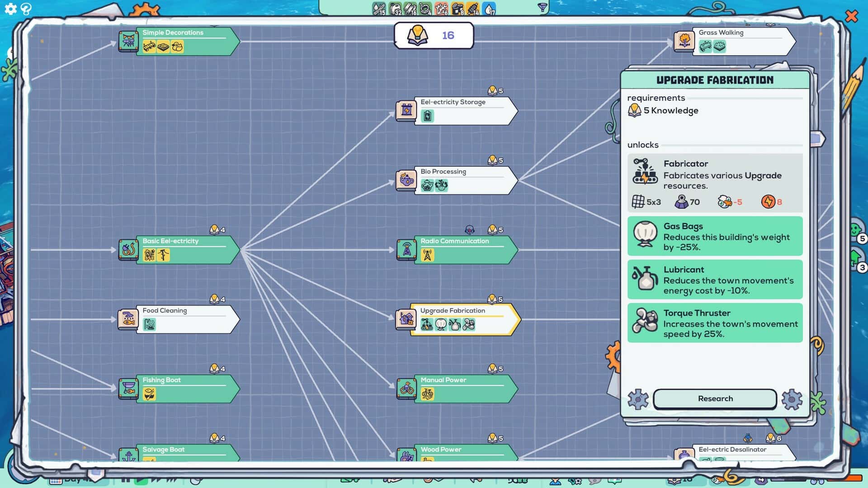Viewport: 868px width, 488px height.
Task: Open the settings gear icon
Action: (x=10, y=9)
